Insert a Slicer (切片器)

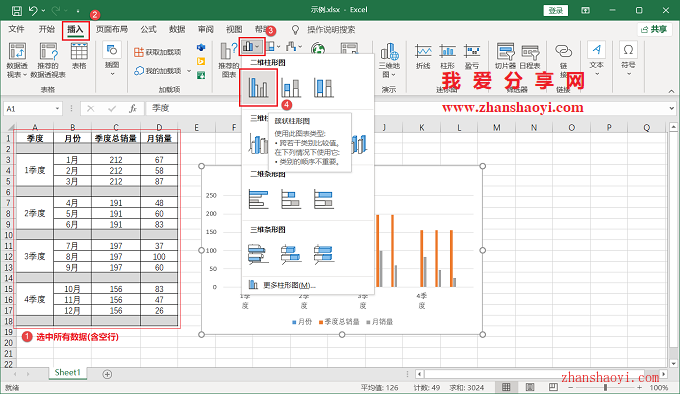coord(505,56)
